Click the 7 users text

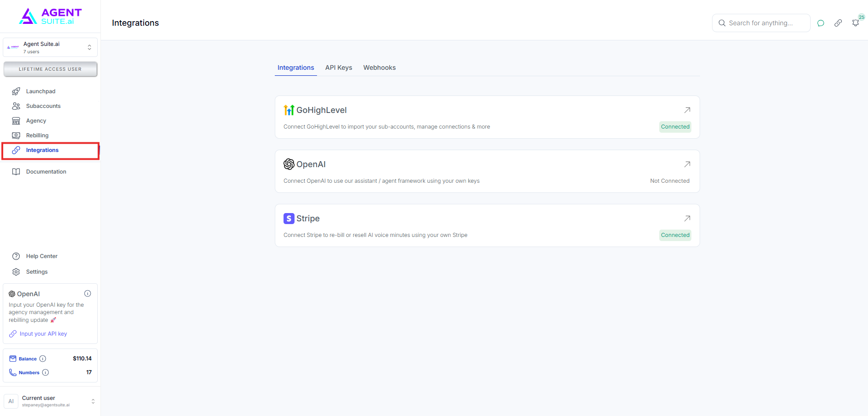click(31, 52)
